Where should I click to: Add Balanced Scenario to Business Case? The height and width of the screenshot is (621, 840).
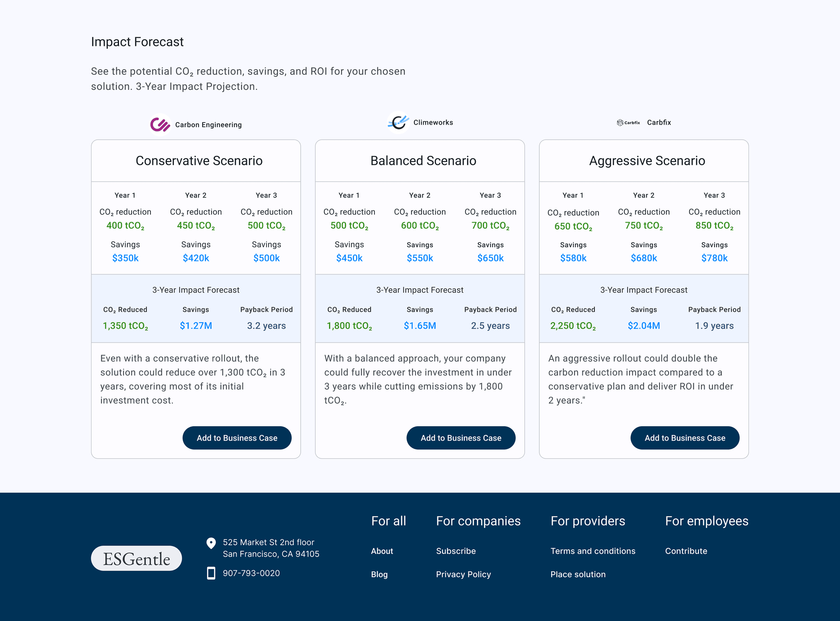pos(461,438)
